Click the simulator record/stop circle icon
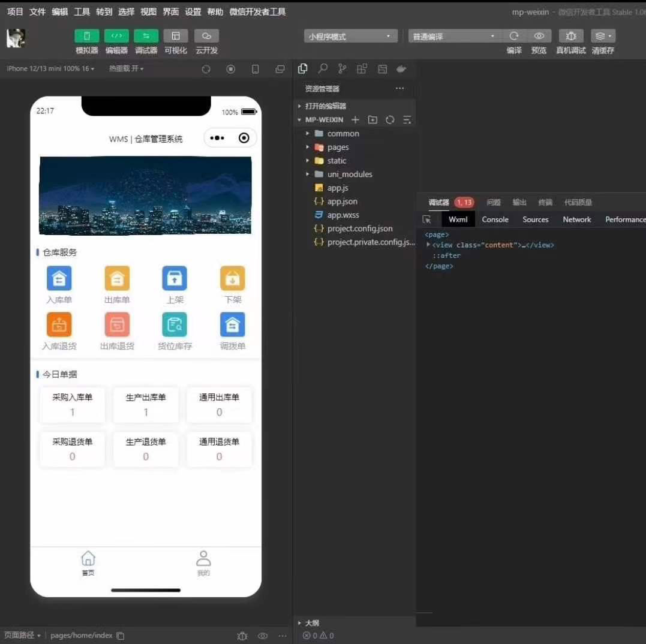The width and height of the screenshot is (646, 644). [x=231, y=69]
